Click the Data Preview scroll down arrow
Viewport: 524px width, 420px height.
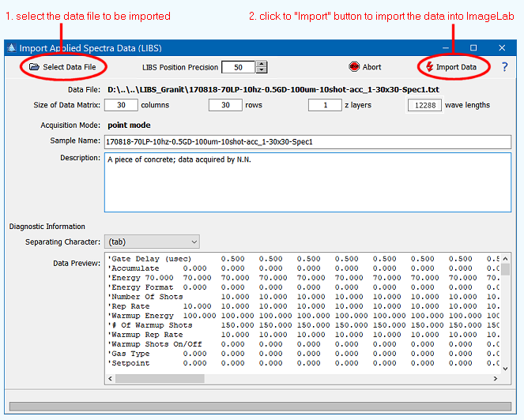505,369
